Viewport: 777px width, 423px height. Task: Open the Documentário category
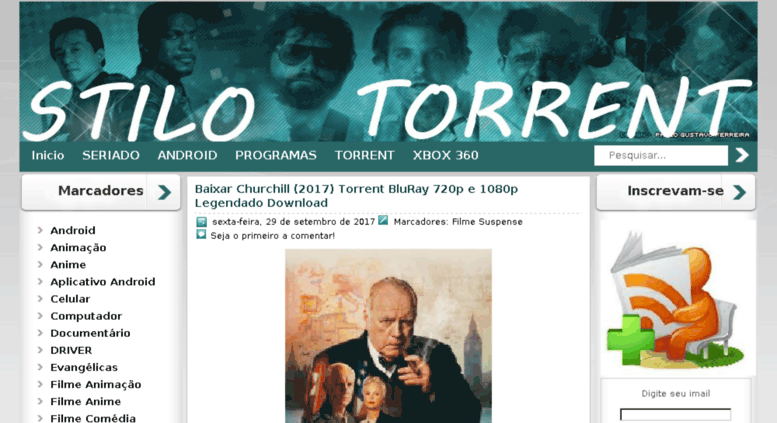point(90,333)
